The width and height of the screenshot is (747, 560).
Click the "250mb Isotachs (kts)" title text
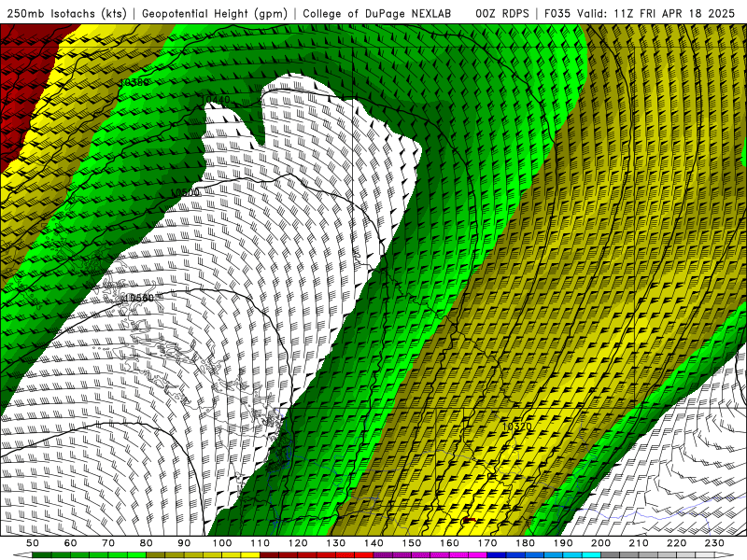(66, 13)
